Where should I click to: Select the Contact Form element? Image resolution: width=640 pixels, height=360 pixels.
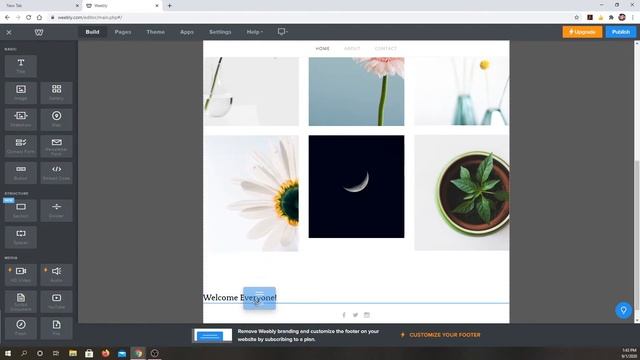coord(21,146)
